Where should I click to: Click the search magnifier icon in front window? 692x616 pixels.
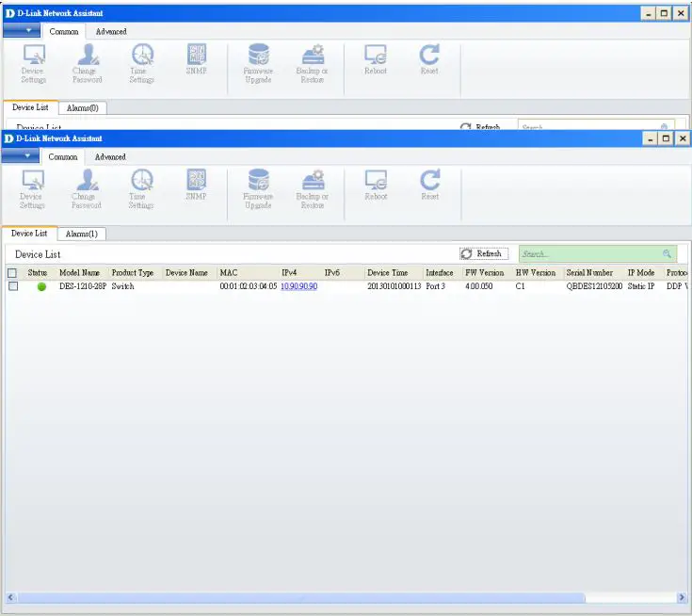667,253
